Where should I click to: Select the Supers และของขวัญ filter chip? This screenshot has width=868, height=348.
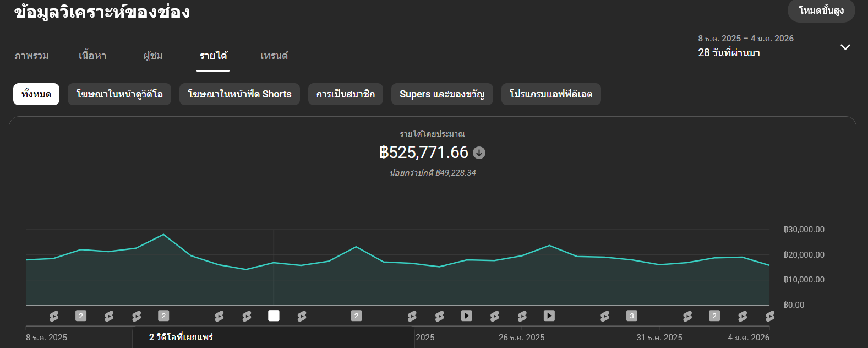(x=442, y=94)
